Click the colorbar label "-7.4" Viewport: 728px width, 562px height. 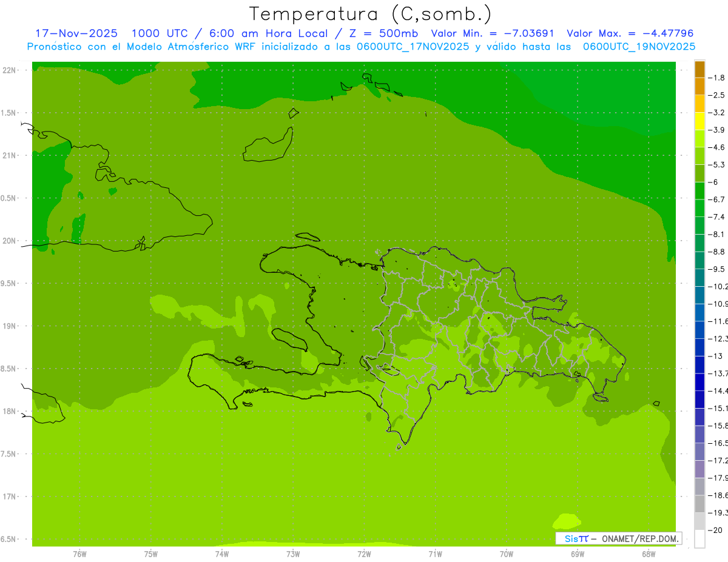point(718,217)
